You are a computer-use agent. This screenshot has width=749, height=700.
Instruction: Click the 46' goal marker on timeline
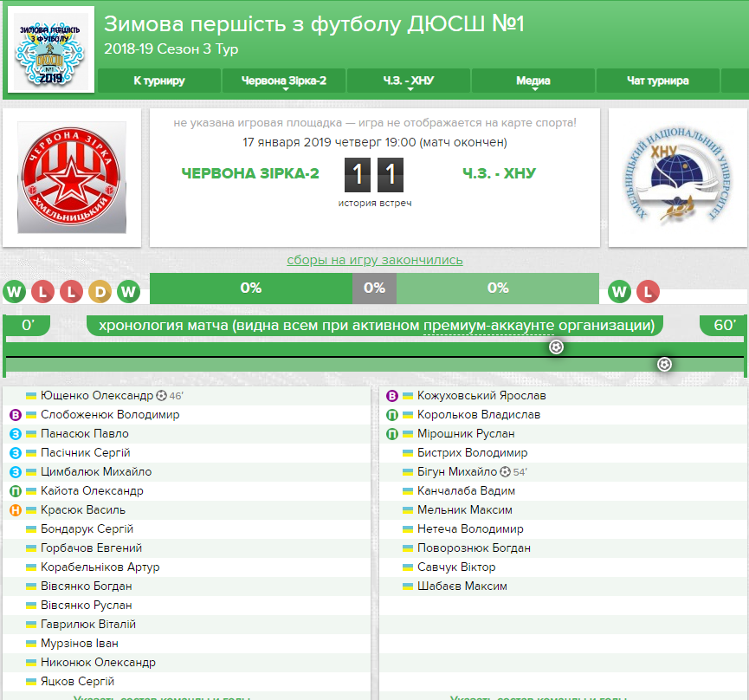tap(556, 347)
